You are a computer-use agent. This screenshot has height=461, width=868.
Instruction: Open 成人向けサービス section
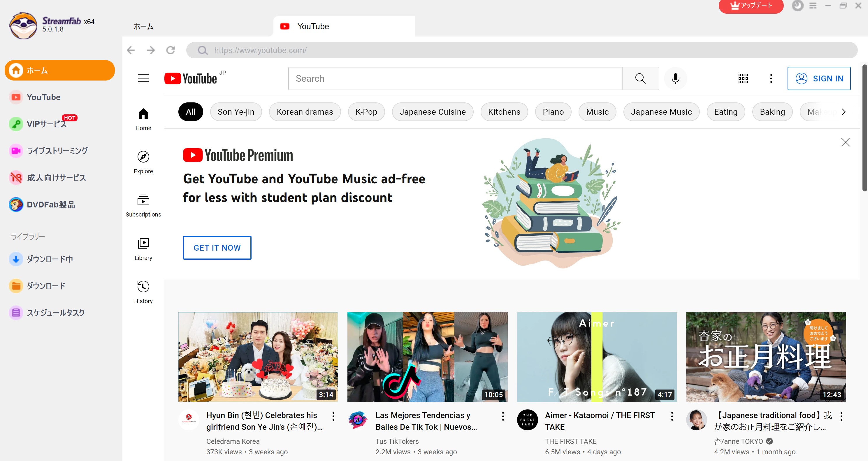(x=47, y=177)
